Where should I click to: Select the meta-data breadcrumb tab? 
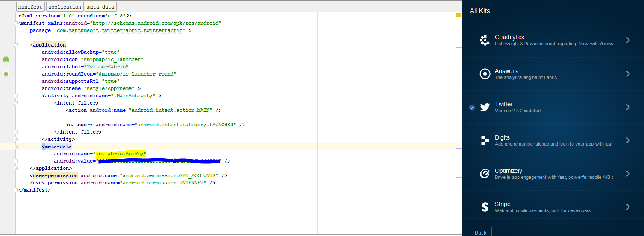coord(101,7)
